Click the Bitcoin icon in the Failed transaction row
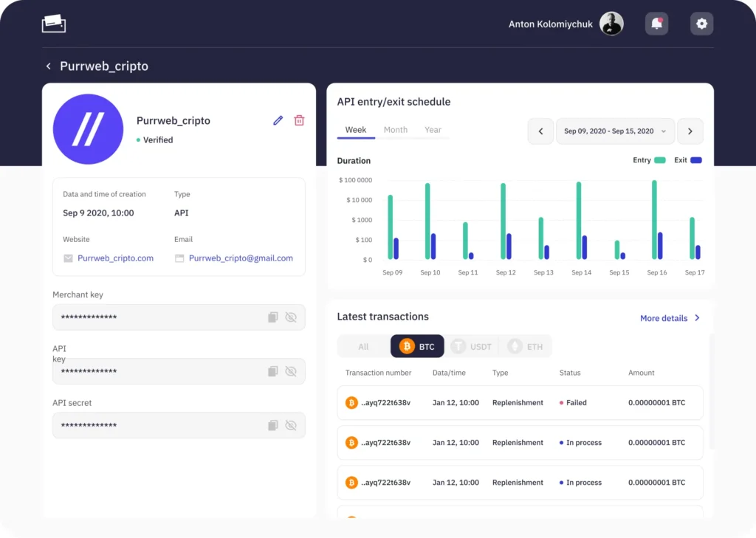Image resolution: width=756 pixels, height=538 pixels. [x=351, y=402]
